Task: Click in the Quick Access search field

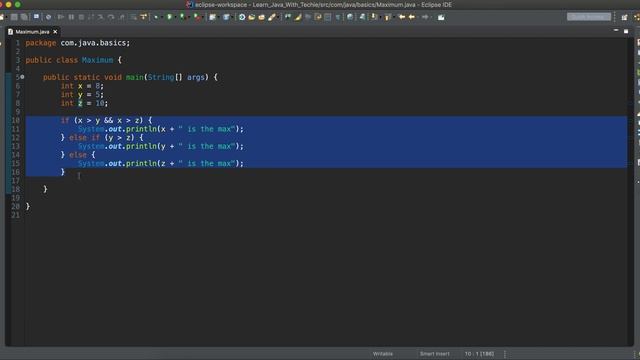Action: point(589,17)
